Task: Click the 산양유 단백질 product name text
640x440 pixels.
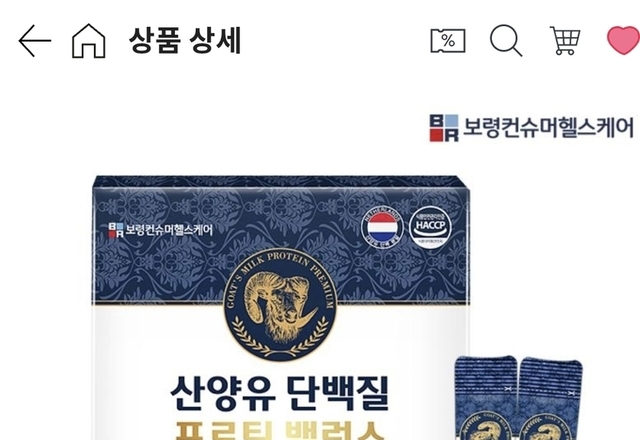Action: tap(280, 393)
